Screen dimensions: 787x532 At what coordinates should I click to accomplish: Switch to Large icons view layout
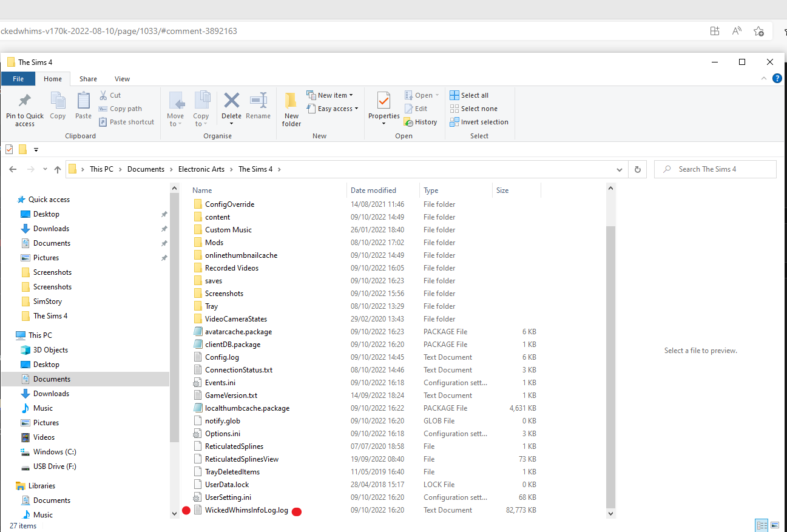pyautogui.click(x=775, y=525)
